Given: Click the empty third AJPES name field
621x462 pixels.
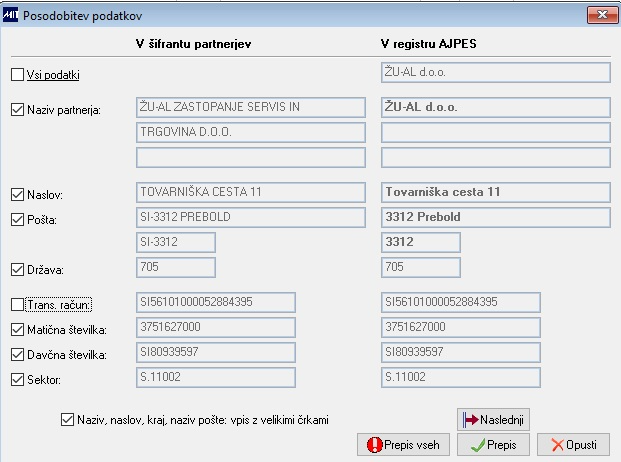Looking at the screenshot, I should pos(496,158).
